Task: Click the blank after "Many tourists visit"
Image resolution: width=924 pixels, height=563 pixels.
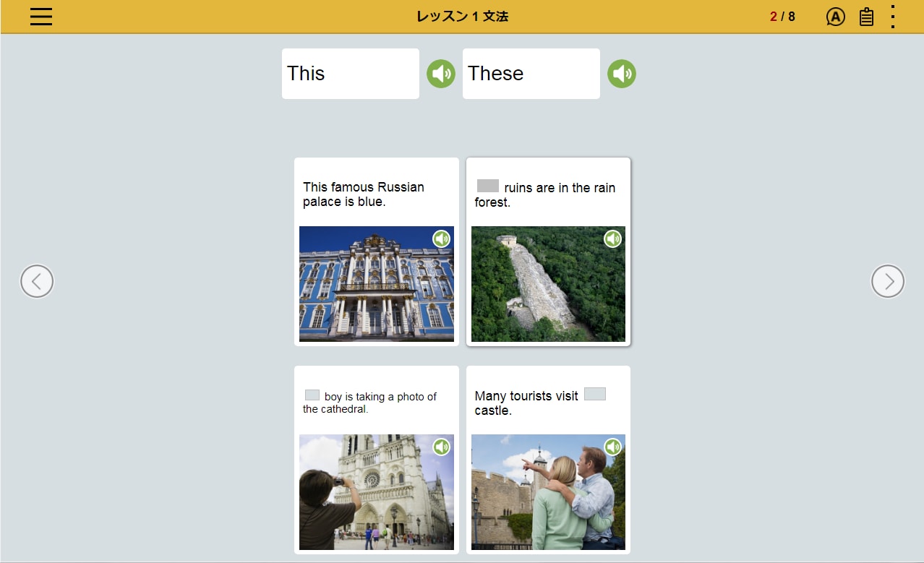Action: (x=594, y=394)
